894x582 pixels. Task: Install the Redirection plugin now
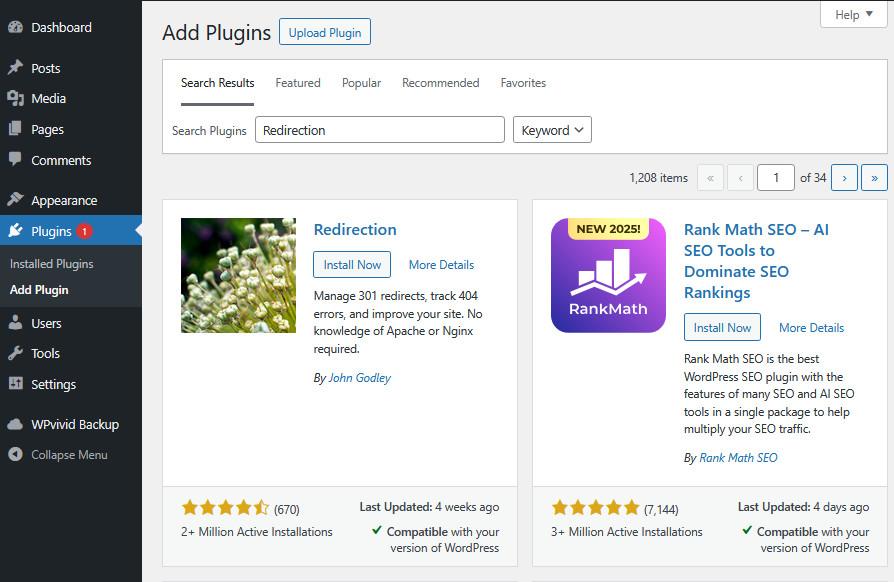352,264
